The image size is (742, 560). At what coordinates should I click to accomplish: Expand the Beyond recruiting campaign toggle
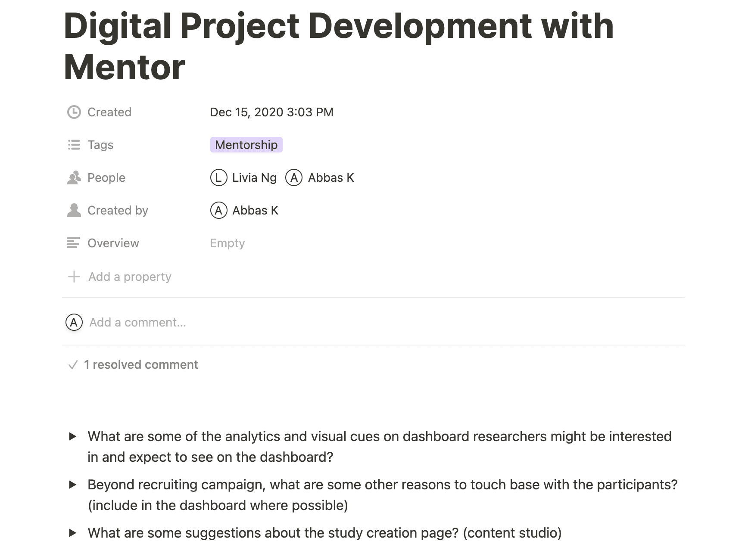(73, 485)
